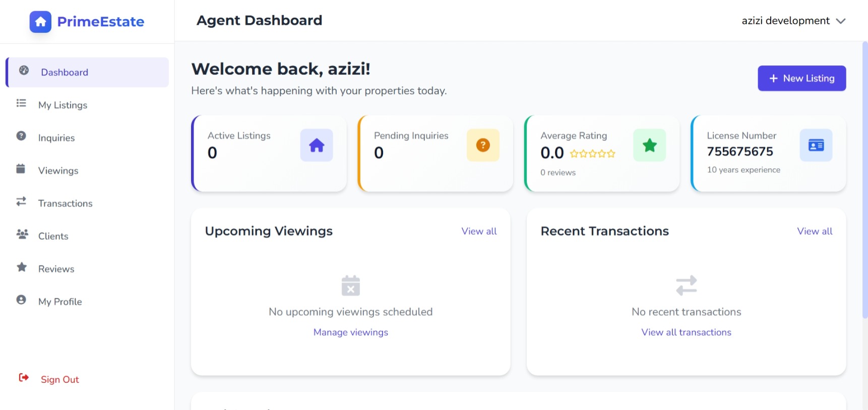
Task: Click View all beside Upcoming Viewings
Action: [x=479, y=231]
